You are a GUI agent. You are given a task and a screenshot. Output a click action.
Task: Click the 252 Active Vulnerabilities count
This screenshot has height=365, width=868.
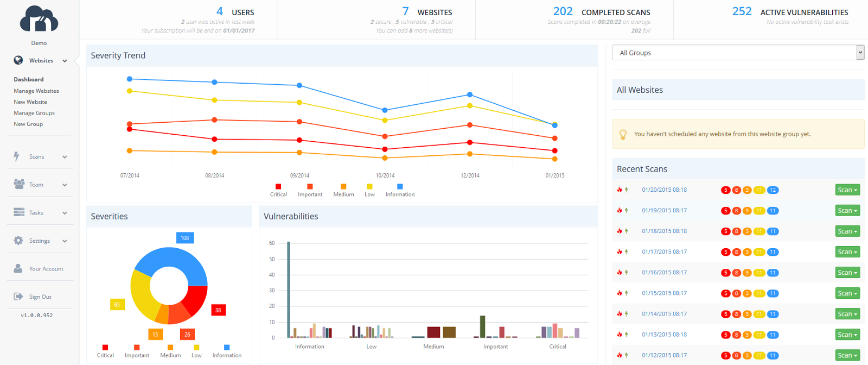(x=742, y=11)
